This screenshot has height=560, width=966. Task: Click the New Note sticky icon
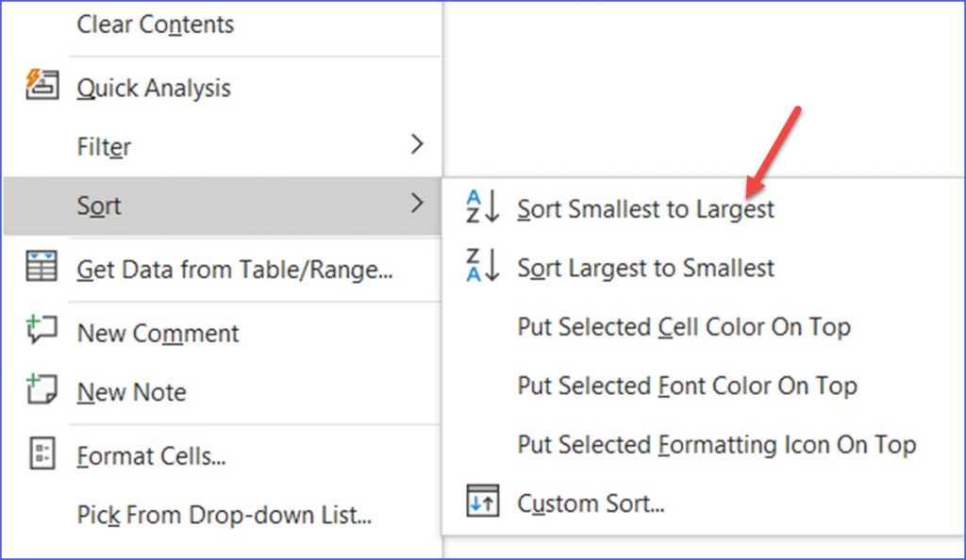[42, 390]
